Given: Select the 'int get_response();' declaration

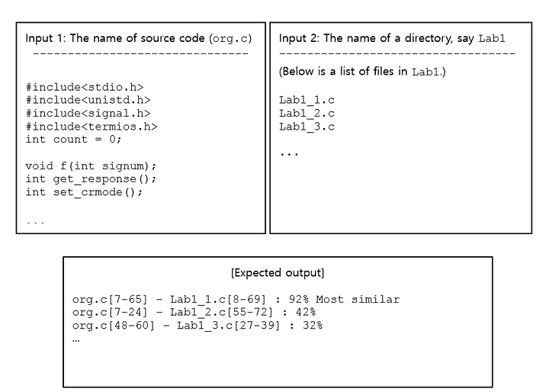Looking at the screenshot, I should [91, 179].
